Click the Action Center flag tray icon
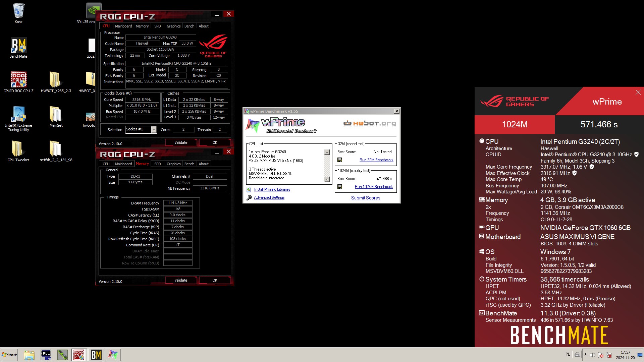Screen dimensions: 644x362 pos(601,355)
